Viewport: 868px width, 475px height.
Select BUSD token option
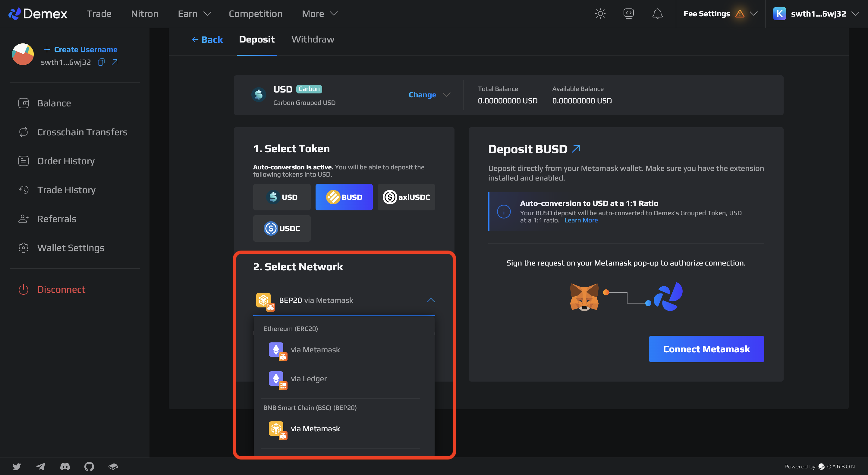344,197
